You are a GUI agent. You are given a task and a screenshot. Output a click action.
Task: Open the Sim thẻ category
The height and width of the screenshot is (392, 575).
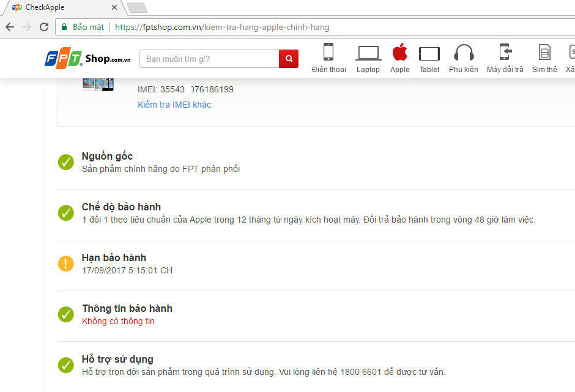tap(544, 59)
